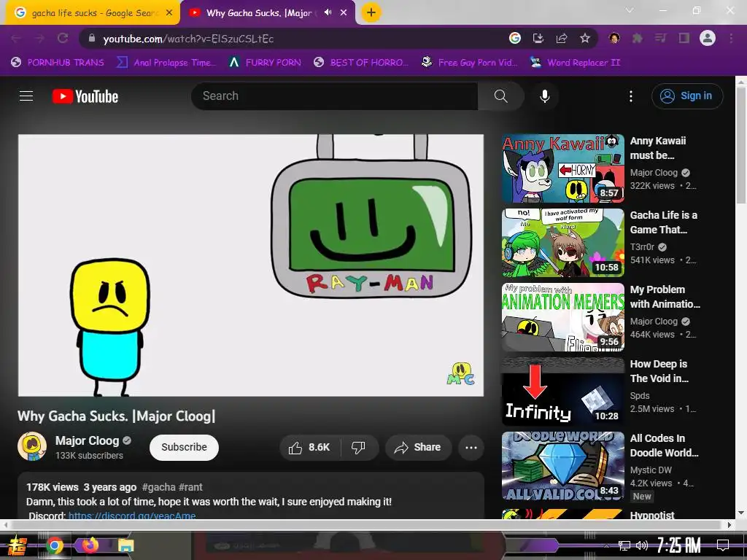Open the Discord invite link in description
This screenshot has width=747, height=560.
132,516
